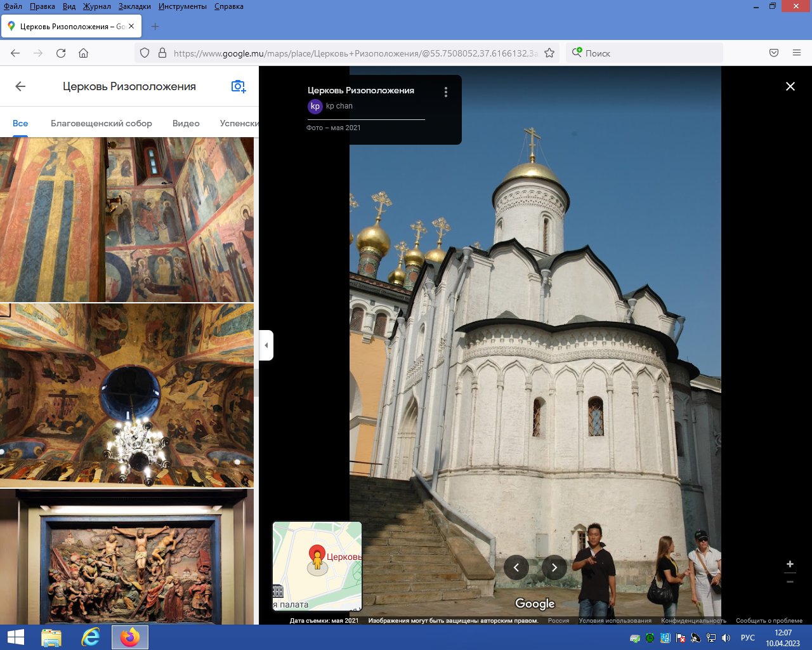This screenshot has height=650, width=812.
Task: Open tracking protection shield icon
Action: 145,53
